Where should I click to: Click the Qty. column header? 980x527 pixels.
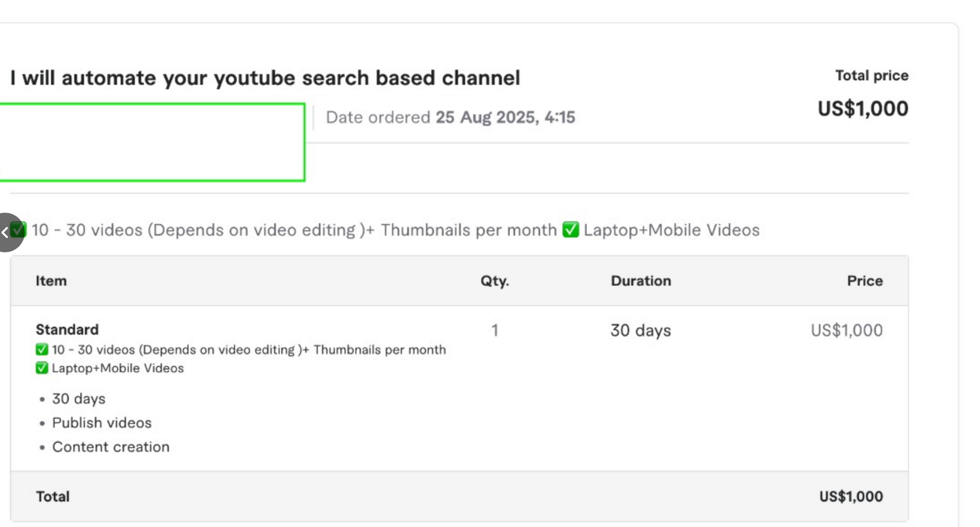pos(494,281)
